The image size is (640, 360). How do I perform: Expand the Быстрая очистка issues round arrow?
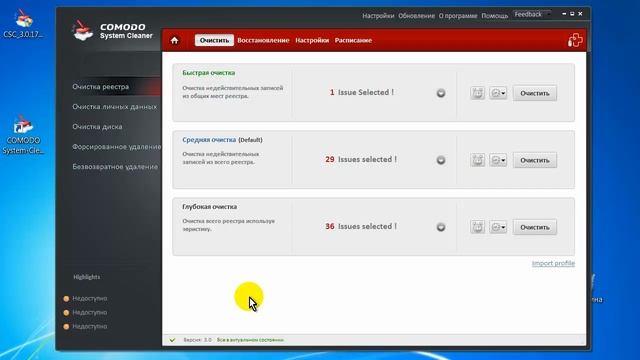click(x=441, y=93)
